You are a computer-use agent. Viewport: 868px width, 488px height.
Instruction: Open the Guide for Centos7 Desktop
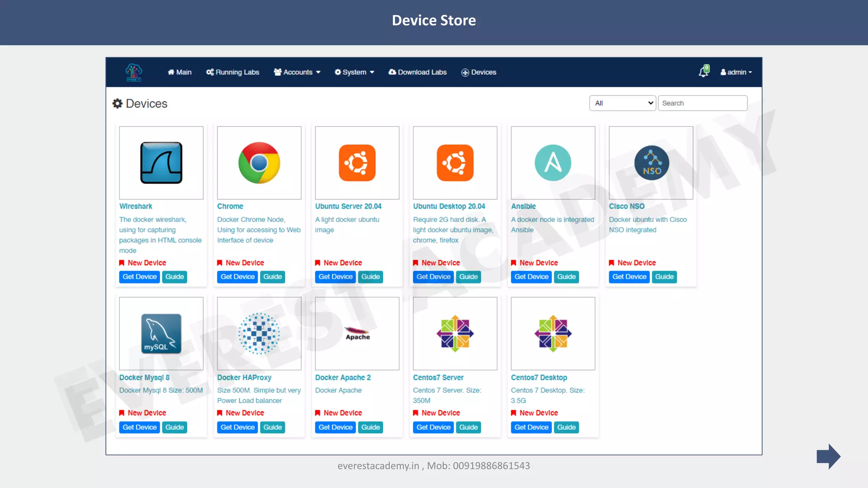(x=566, y=427)
